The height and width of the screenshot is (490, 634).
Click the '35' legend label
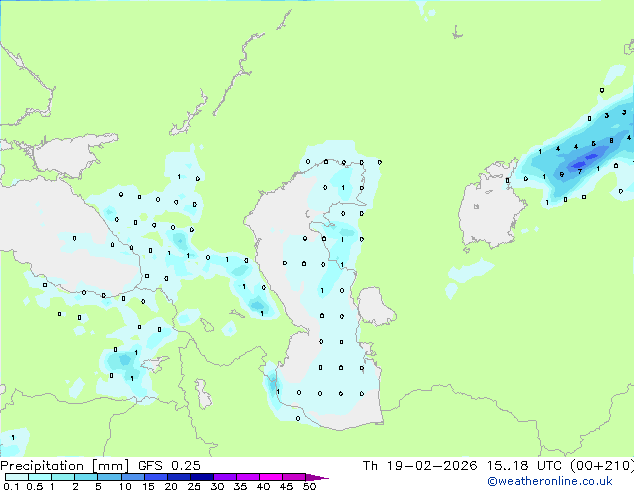[x=240, y=486]
